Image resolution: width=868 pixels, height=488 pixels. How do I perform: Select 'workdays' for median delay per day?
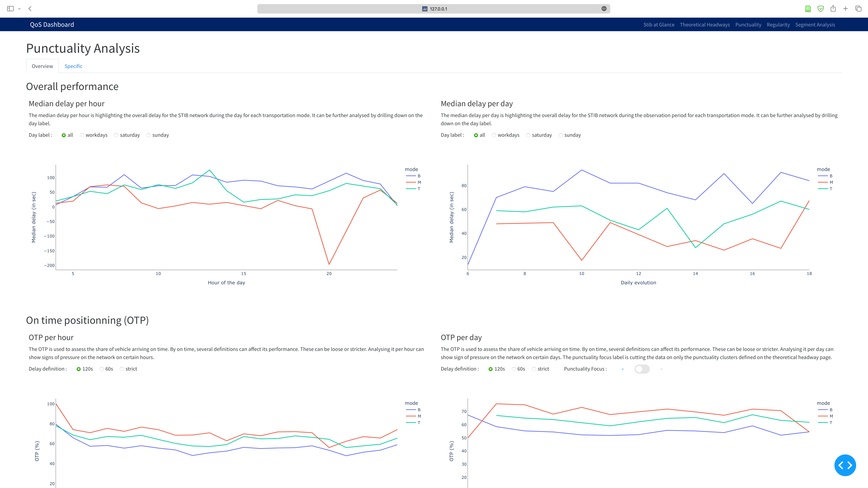[494, 135]
